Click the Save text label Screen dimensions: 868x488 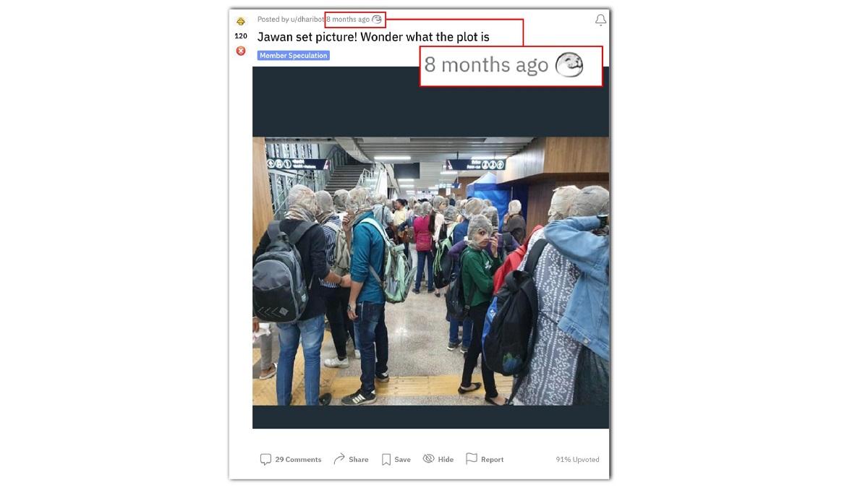[x=402, y=459]
